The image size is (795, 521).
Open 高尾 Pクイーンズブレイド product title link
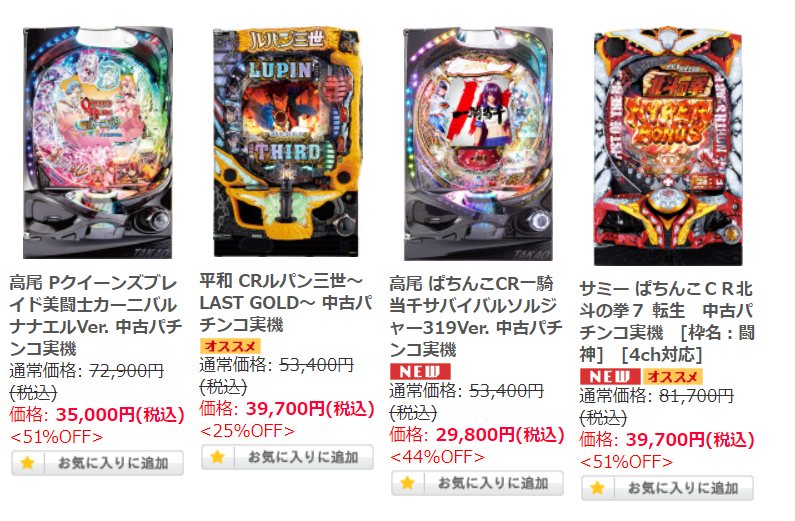pos(95,316)
